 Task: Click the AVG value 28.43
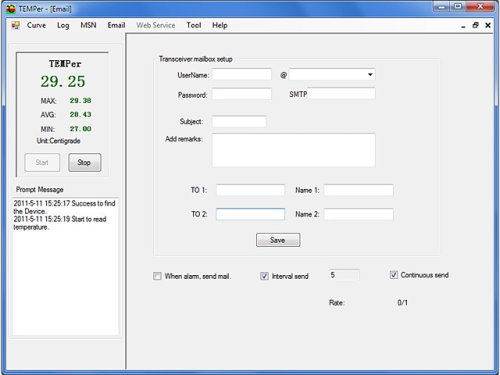[x=80, y=115]
